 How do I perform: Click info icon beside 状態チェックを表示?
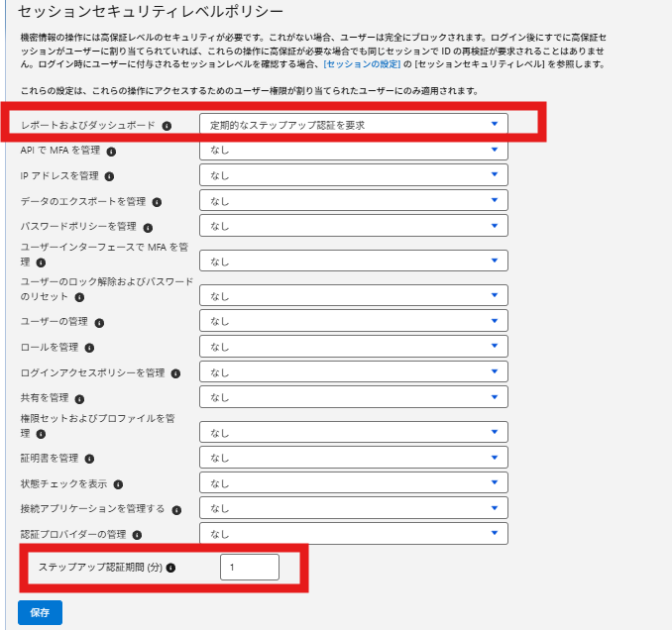click(x=118, y=484)
